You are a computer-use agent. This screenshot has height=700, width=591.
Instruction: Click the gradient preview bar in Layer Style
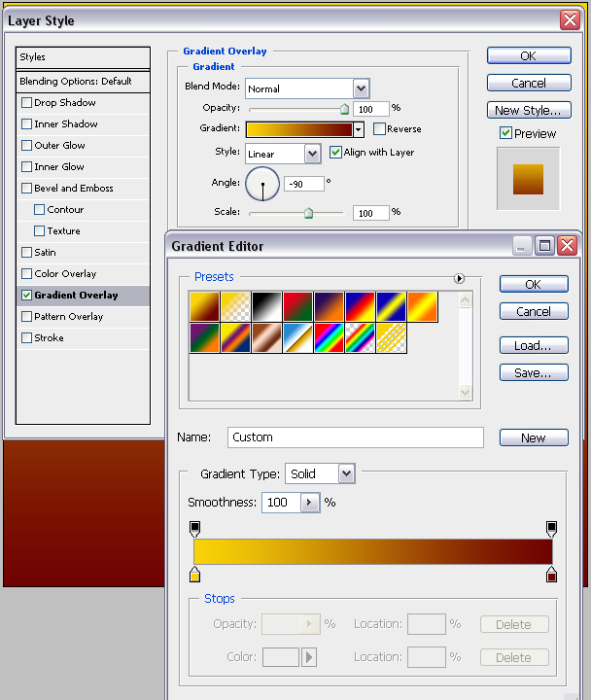[x=299, y=130]
